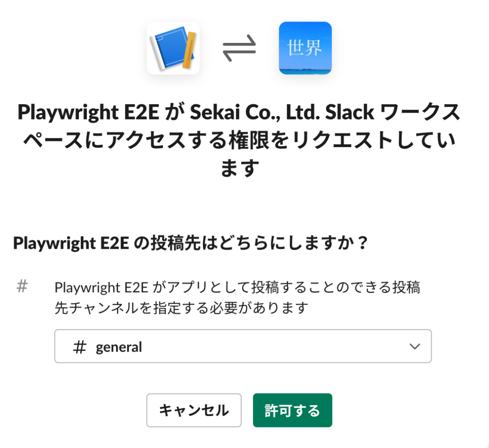Click the yellow ruler on the app icon
Viewport: 489px width, 448px height.
coord(190,48)
